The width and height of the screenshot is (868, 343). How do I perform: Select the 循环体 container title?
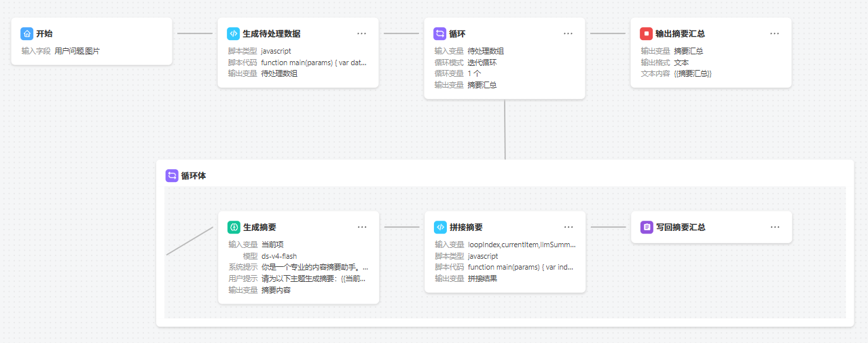click(x=194, y=175)
